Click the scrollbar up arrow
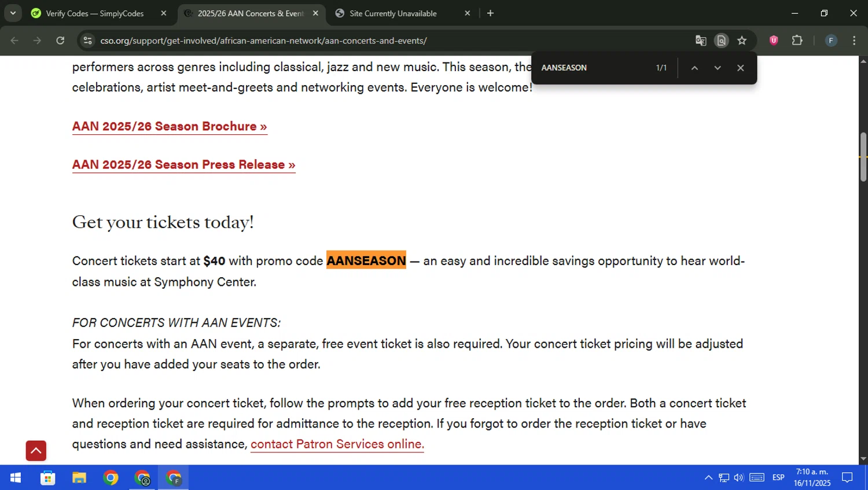 863,61
